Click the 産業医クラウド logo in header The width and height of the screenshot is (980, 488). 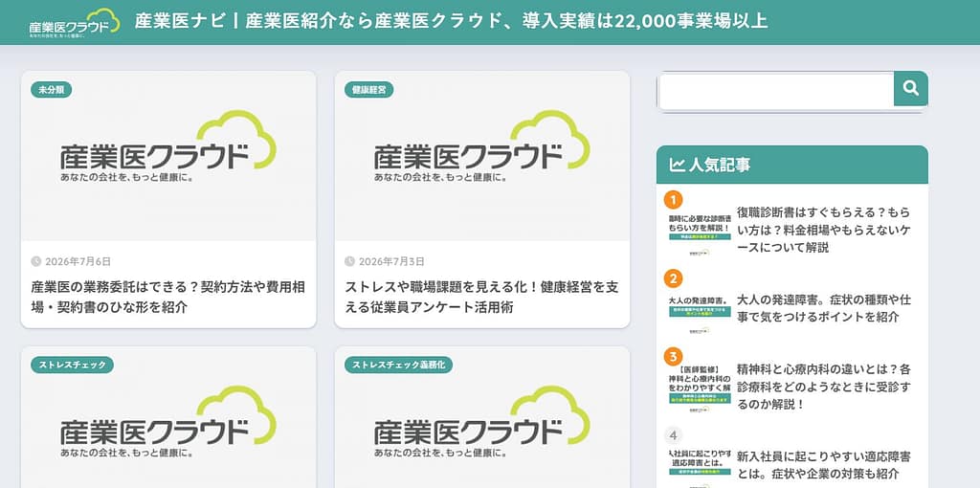pos(75,23)
